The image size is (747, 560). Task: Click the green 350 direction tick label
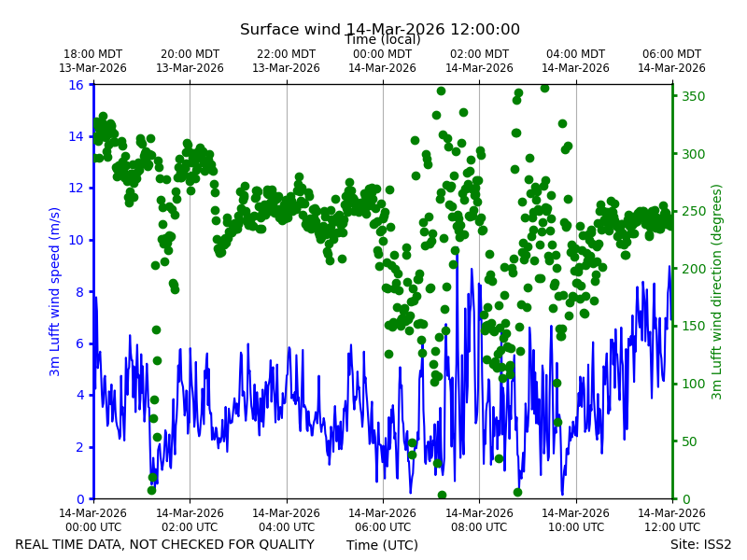pos(693,96)
